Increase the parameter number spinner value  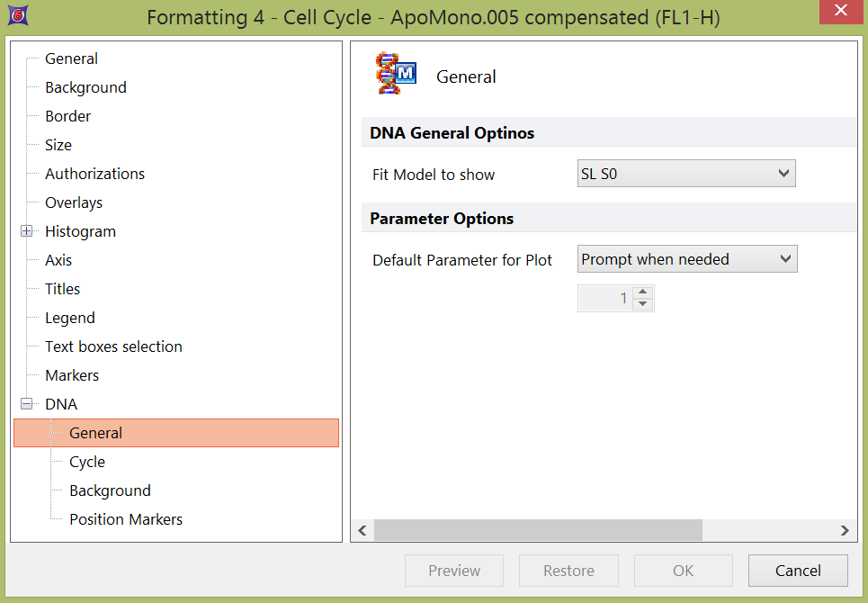click(x=642, y=292)
